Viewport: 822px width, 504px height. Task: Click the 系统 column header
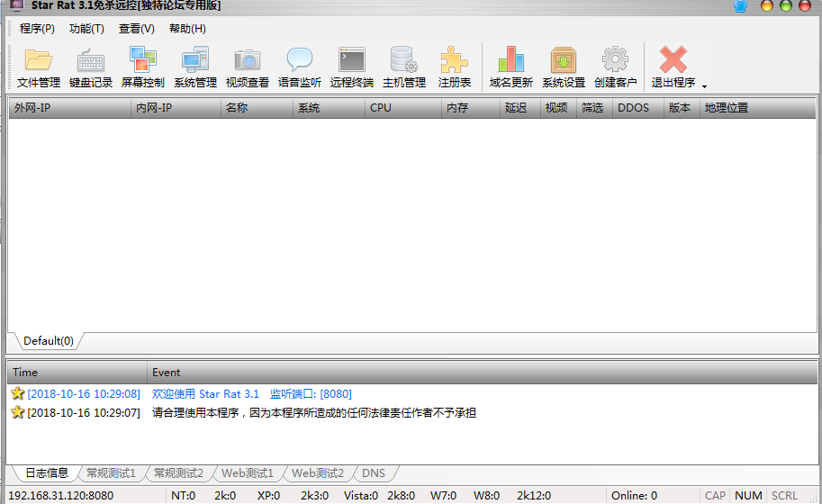click(329, 108)
